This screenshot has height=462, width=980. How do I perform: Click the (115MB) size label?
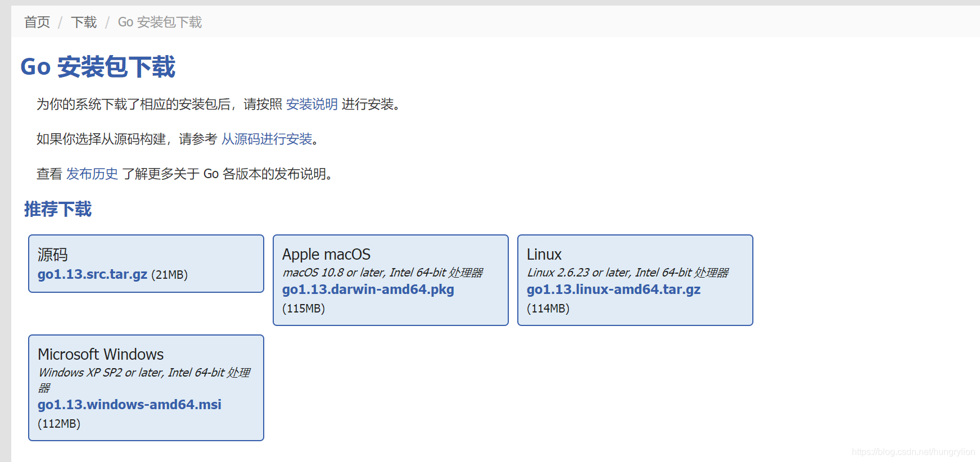click(304, 309)
